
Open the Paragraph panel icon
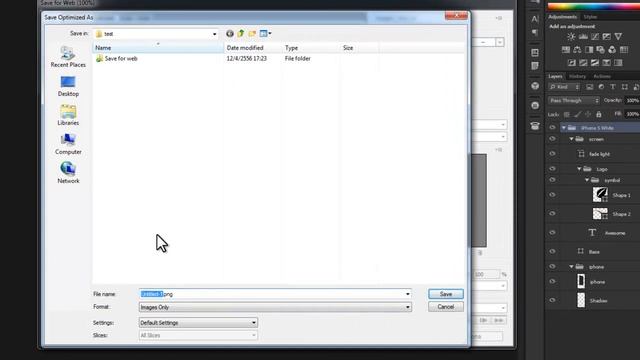coord(535,32)
